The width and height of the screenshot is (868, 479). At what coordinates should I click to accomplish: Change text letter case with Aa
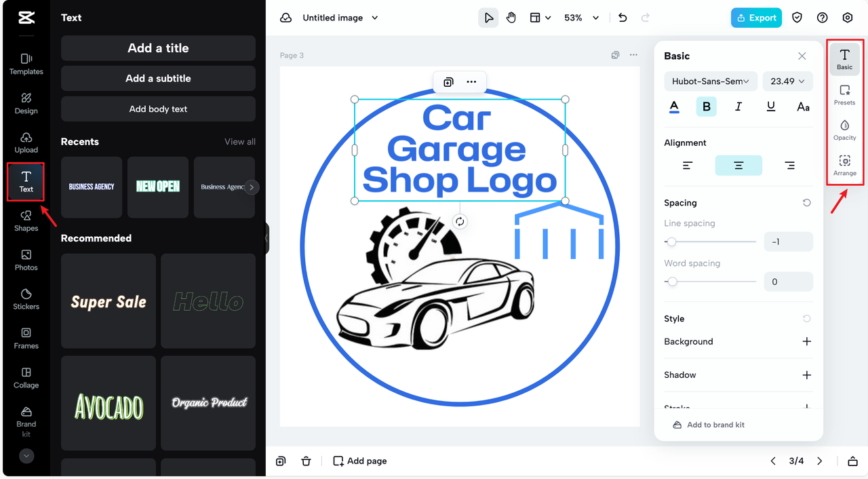click(x=803, y=107)
